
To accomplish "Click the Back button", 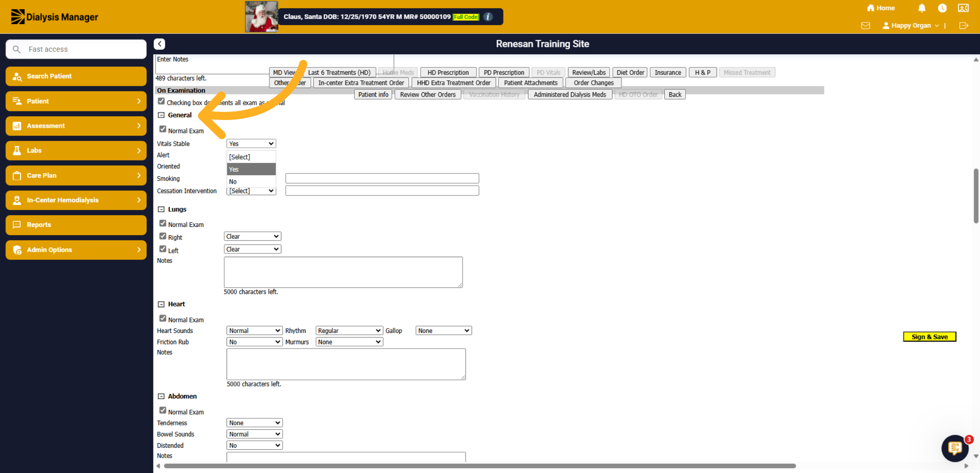I will pyautogui.click(x=675, y=95).
